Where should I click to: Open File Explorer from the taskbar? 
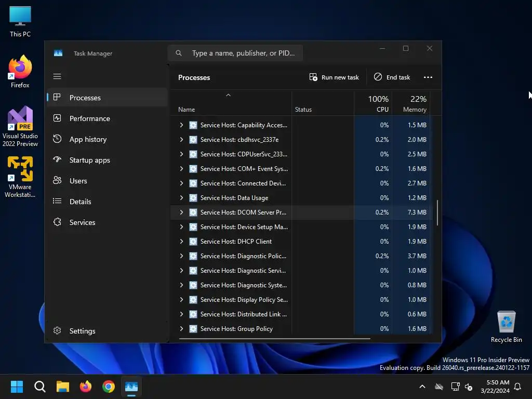[63, 387]
